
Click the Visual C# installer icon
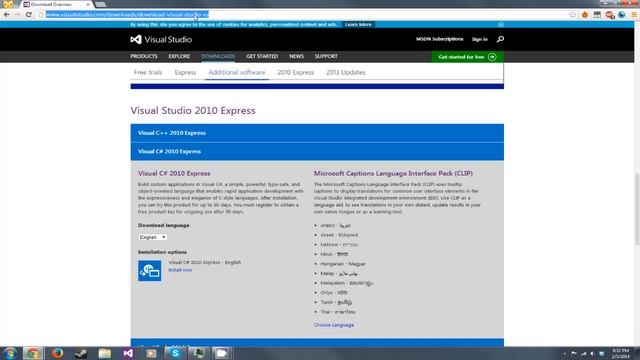149,271
